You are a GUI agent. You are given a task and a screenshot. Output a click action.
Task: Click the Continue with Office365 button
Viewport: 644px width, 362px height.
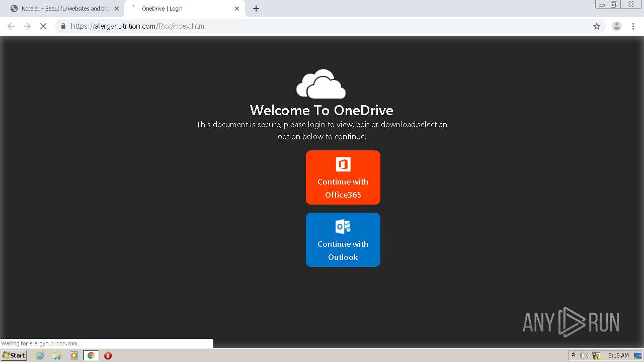pyautogui.click(x=343, y=177)
